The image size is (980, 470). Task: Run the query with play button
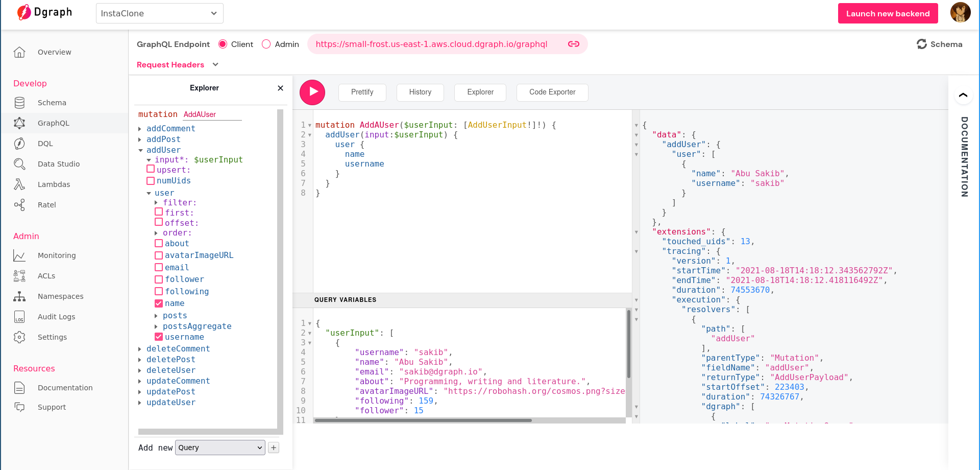312,92
